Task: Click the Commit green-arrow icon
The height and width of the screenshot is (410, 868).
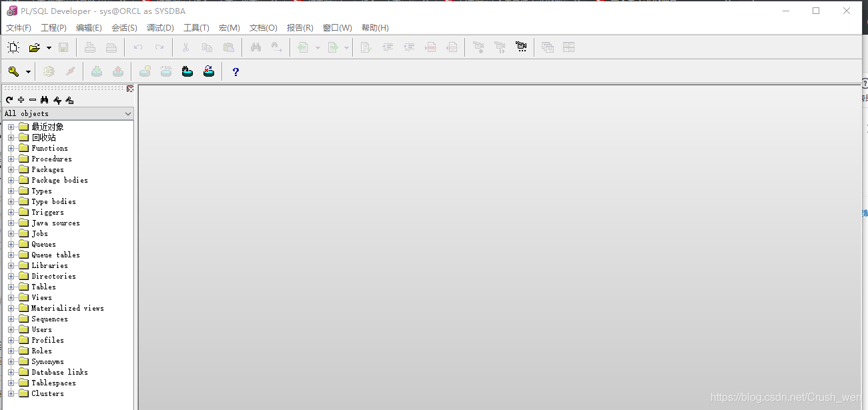Action: [x=97, y=71]
